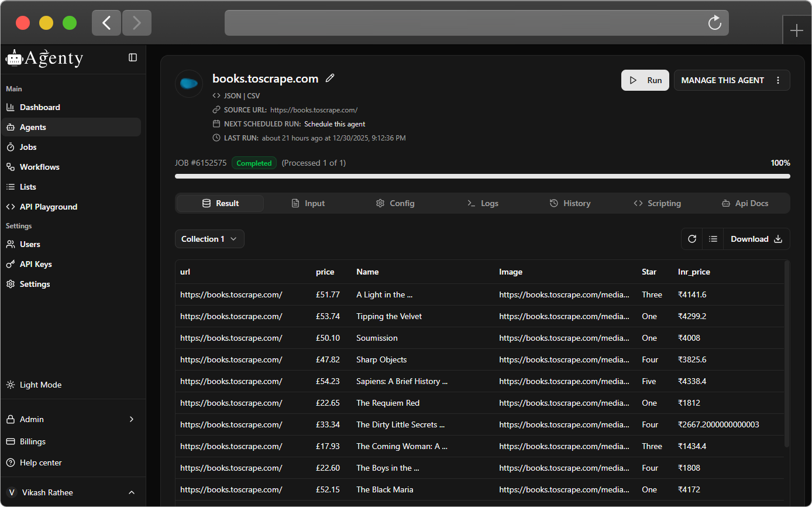Image resolution: width=812 pixels, height=507 pixels.
Task: Open the Collection 1 dropdown
Action: (x=209, y=239)
